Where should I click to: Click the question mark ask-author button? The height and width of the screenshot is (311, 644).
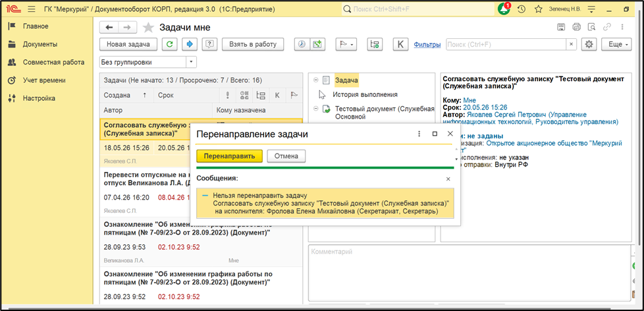tap(209, 44)
